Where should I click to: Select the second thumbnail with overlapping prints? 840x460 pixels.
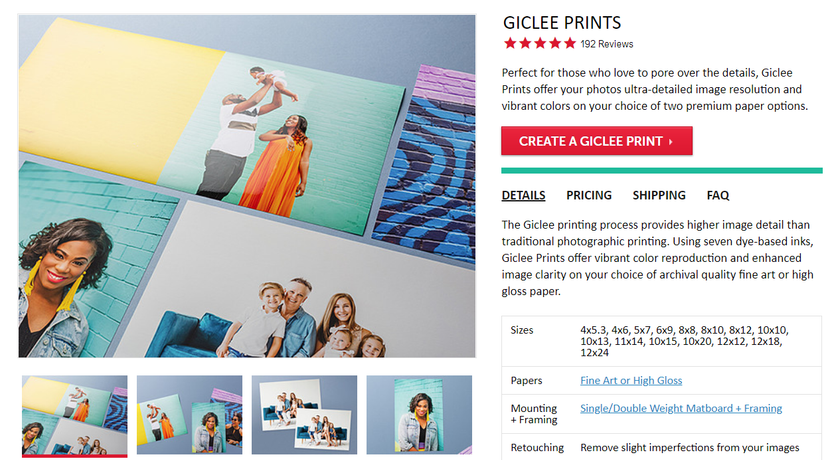click(189, 415)
